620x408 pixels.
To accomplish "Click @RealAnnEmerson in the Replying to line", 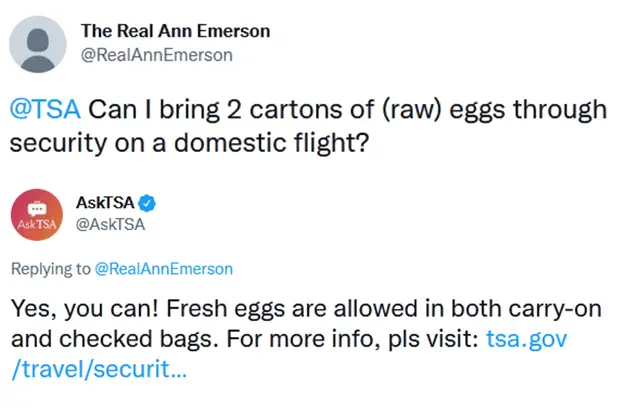I will (164, 269).
